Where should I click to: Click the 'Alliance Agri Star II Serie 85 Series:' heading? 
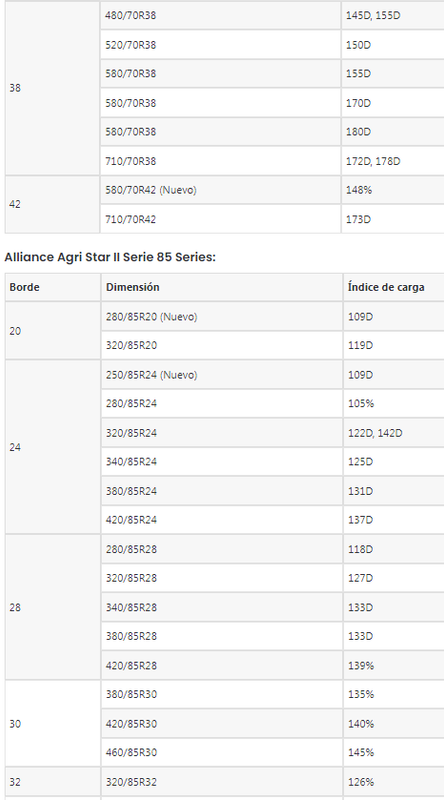click(x=110, y=257)
